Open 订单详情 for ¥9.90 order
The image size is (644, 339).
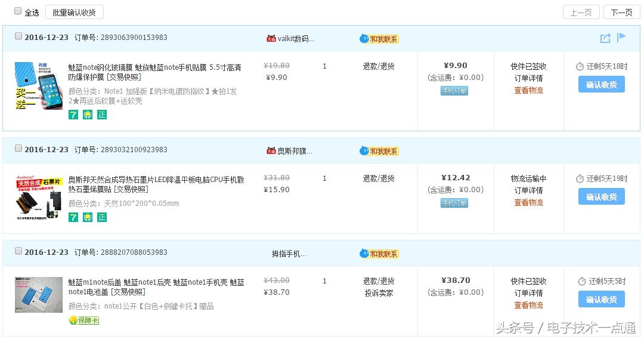pyautogui.click(x=528, y=78)
